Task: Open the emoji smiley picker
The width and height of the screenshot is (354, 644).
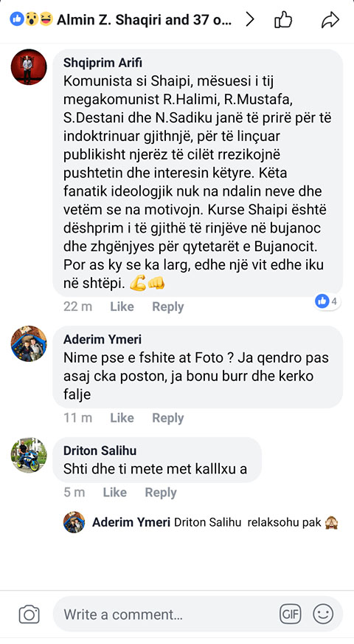Action: (323, 614)
